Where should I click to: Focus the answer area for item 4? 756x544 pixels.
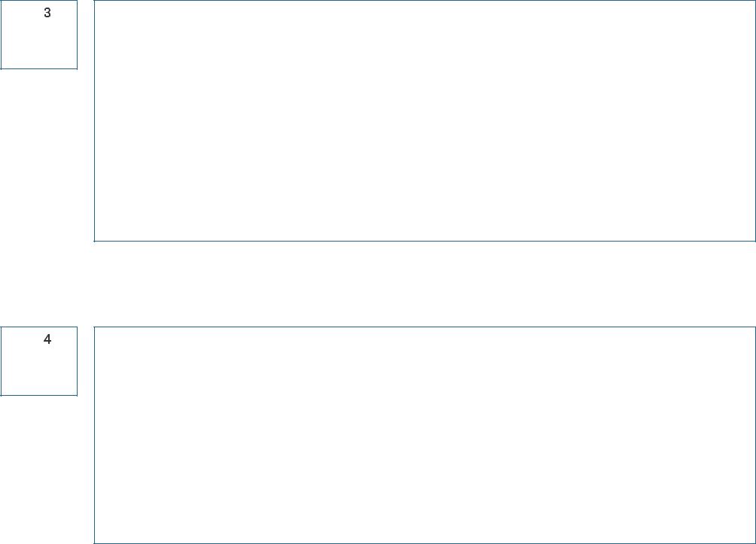point(425,435)
